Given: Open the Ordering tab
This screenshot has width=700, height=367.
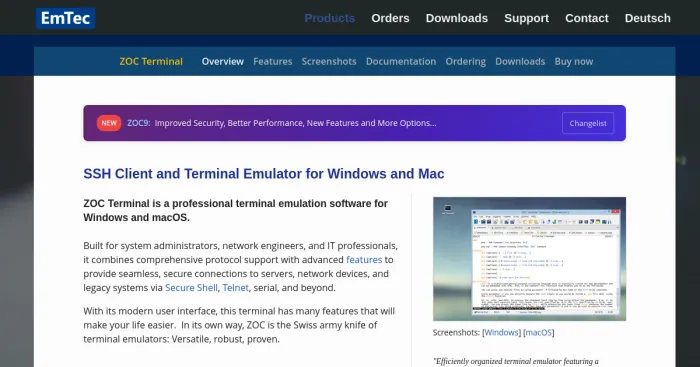Looking at the screenshot, I should tap(466, 62).
